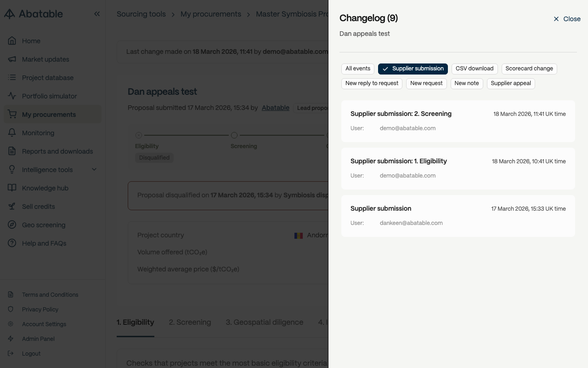Enable the CSV download filter chip
588x368 pixels.
[474, 69]
